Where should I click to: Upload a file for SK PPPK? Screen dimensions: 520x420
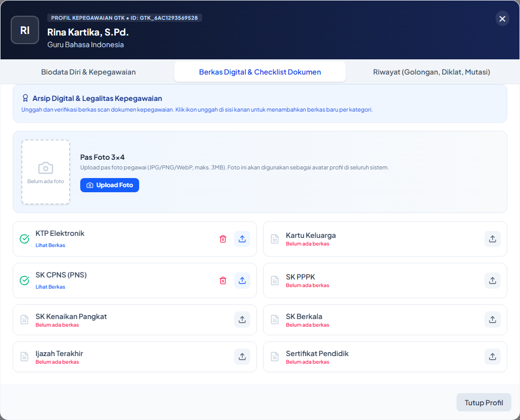pyautogui.click(x=493, y=281)
